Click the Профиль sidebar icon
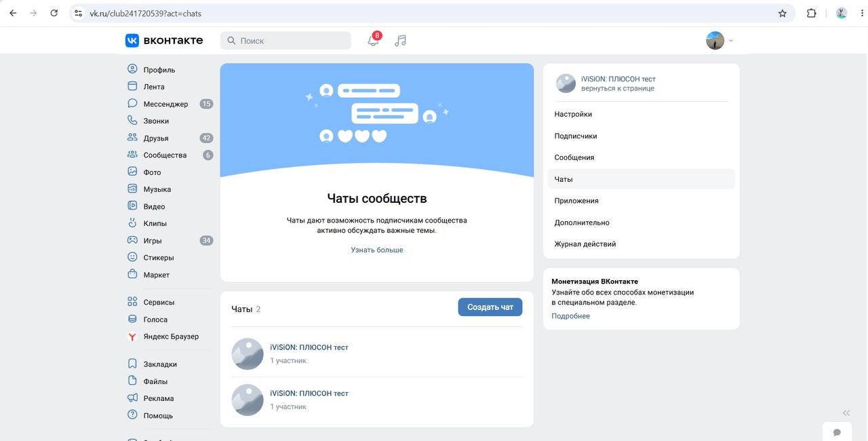 tap(132, 69)
